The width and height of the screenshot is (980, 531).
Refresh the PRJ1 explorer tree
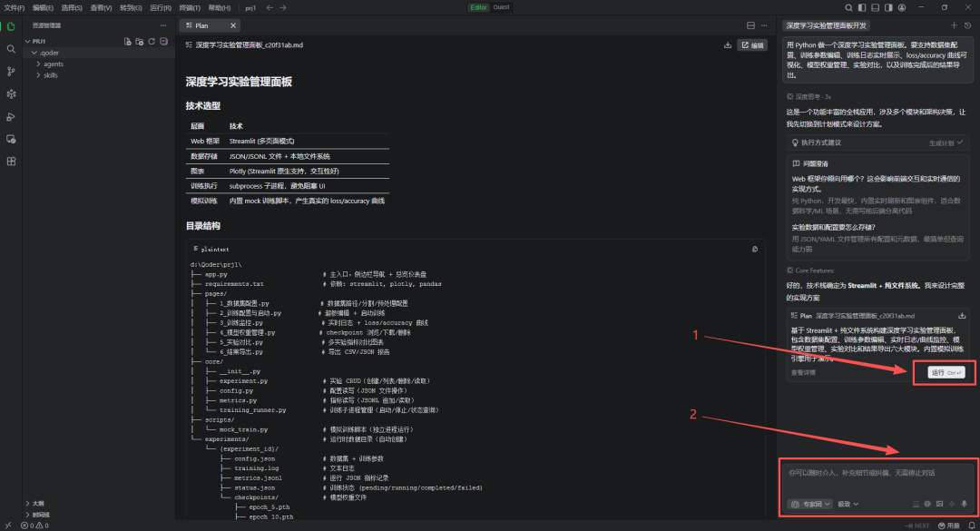152,42
